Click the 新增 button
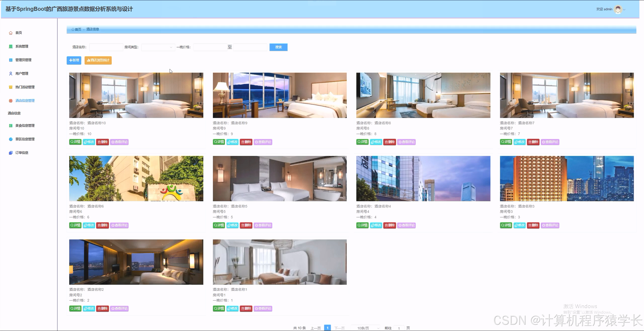The width and height of the screenshot is (644, 331). click(x=74, y=60)
